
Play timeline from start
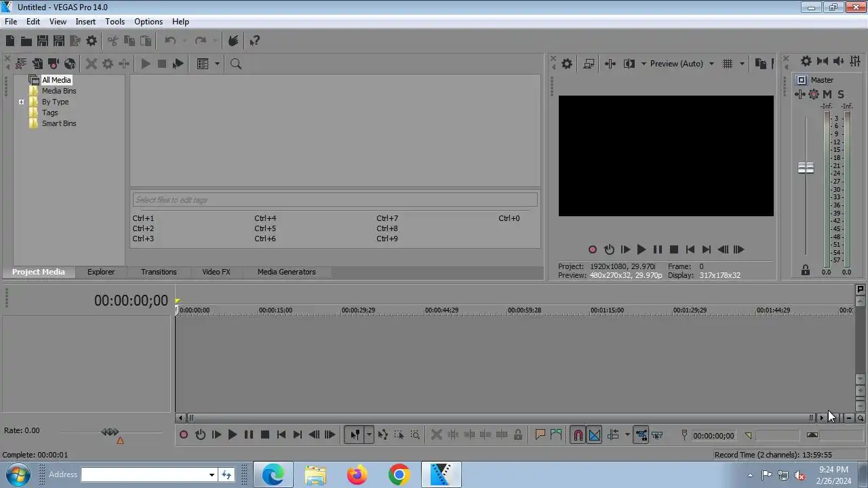pyautogui.click(x=216, y=435)
